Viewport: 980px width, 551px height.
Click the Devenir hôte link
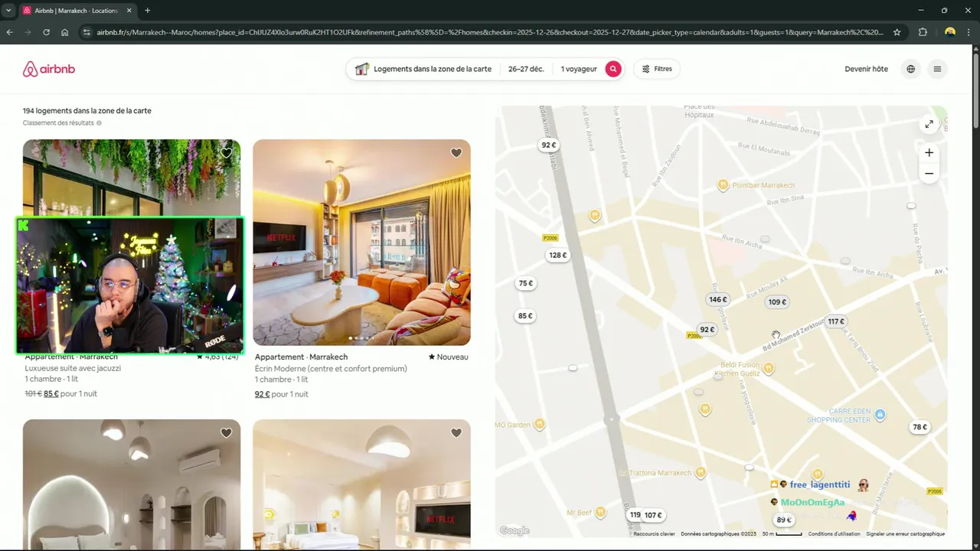pyautogui.click(x=866, y=69)
